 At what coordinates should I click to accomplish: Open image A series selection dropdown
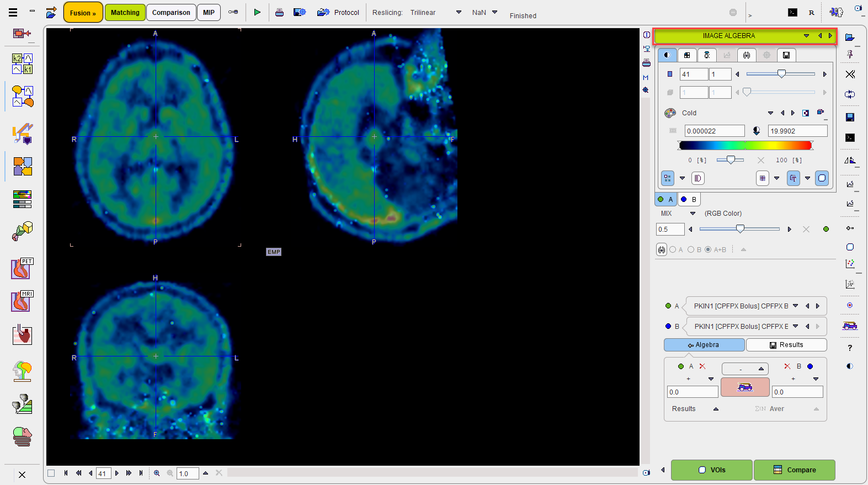coord(795,306)
